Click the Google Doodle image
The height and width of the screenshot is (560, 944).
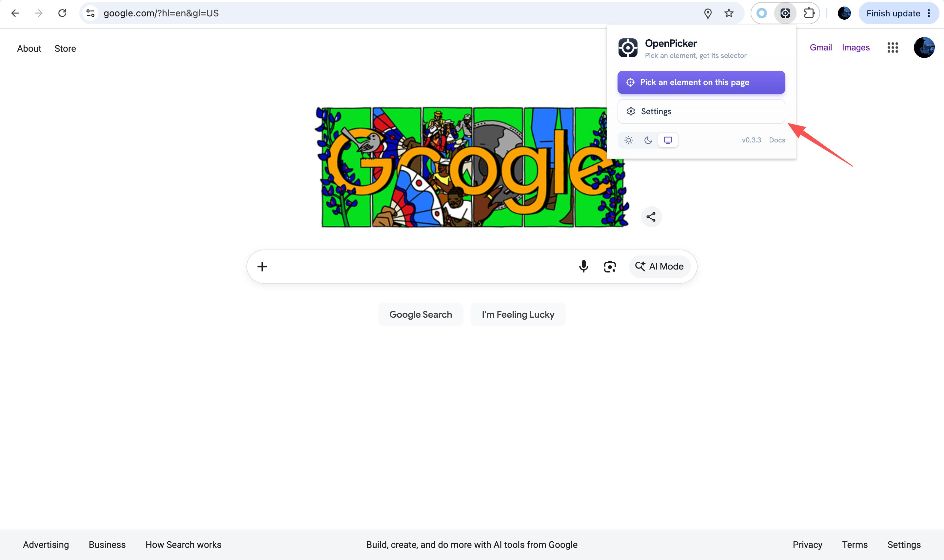click(472, 167)
